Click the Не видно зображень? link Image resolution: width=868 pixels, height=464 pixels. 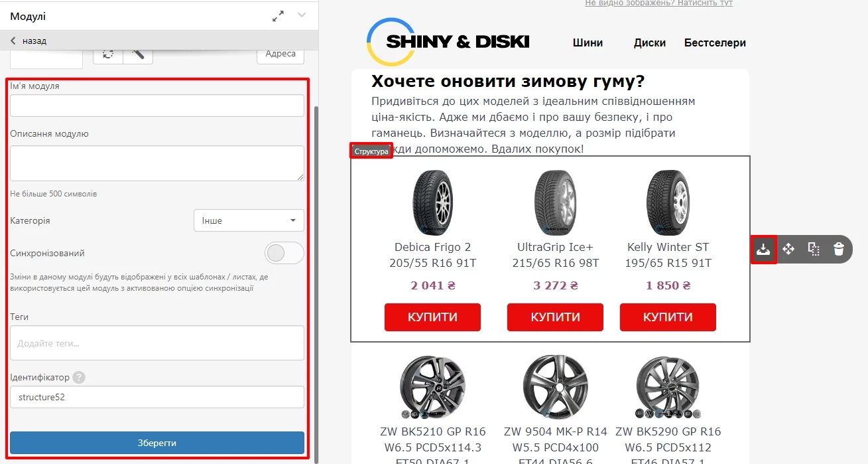tap(658, 3)
